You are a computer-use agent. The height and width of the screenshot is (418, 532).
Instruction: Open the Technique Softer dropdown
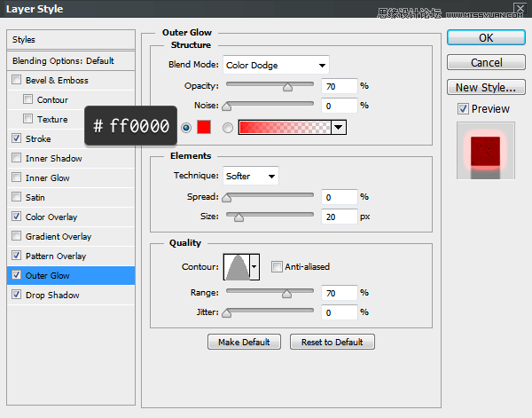pyautogui.click(x=251, y=176)
